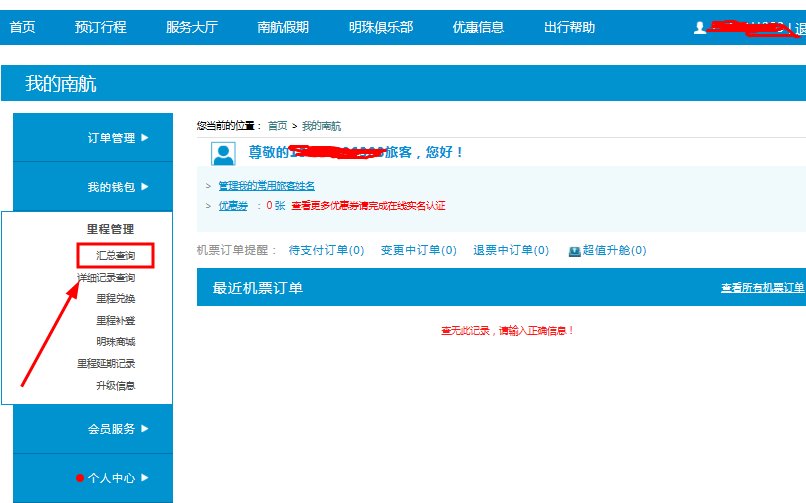Open the 南航假期 navigation menu
This screenshot has height=503, width=806.
283,27
